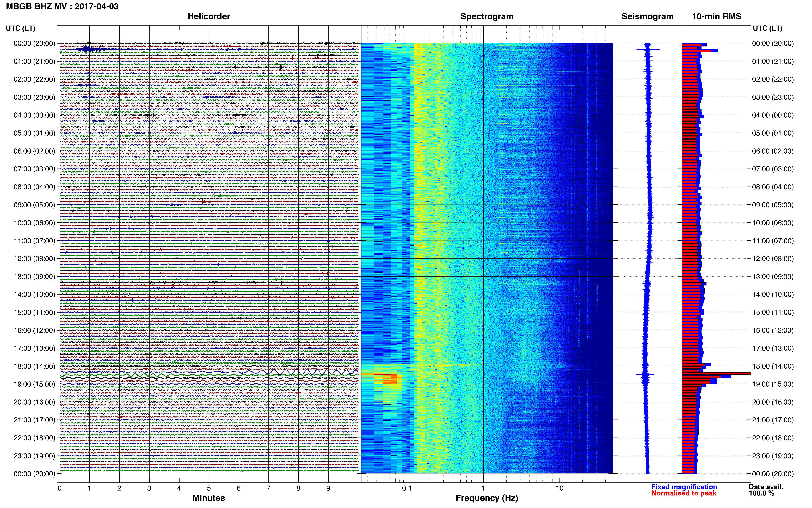Click the rectangular outline feature in spectrogram near 14:00
This screenshot has height=508, width=812.
[x=586, y=293]
